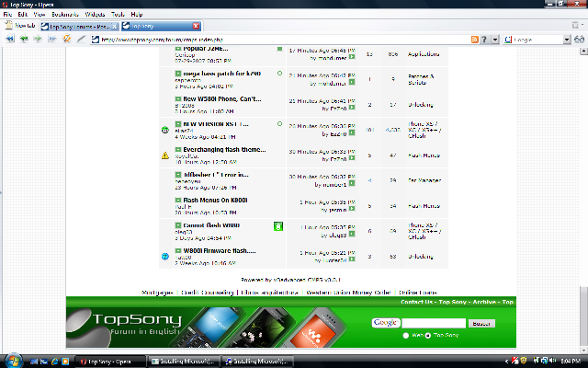Open the Edit menu
588x368 pixels.
pyautogui.click(x=22, y=15)
